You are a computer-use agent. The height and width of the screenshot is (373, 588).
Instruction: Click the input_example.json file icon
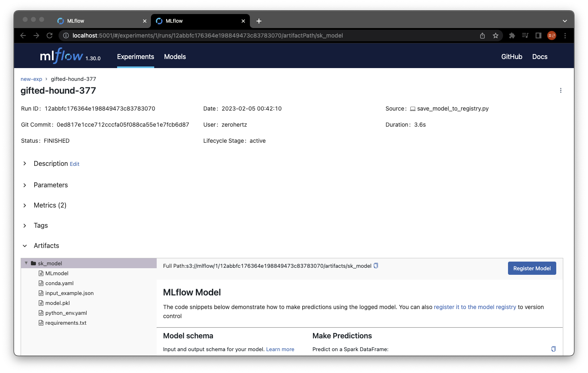(41, 293)
